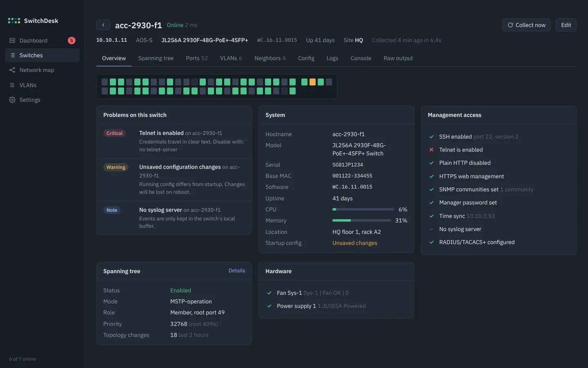Viewport: 588px width, 368px height.
Task: Open the VLANs 6 tab
Action: (x=231, y=58)
